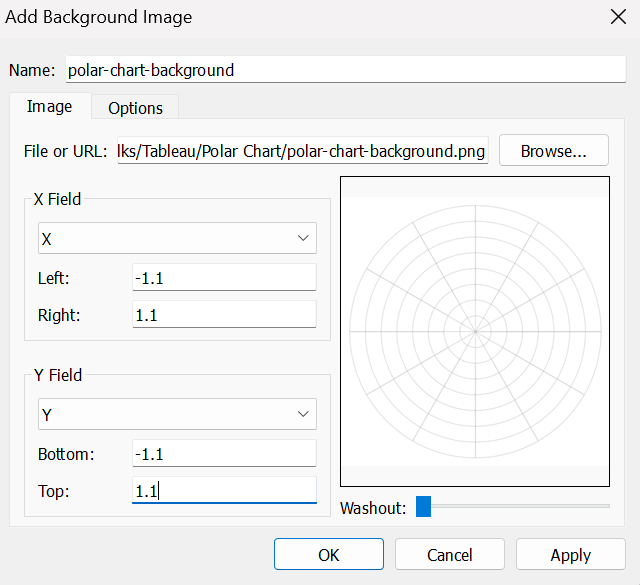The image size is (640, 585).
Task: Select the Image tab
Action: coord(50,107)
